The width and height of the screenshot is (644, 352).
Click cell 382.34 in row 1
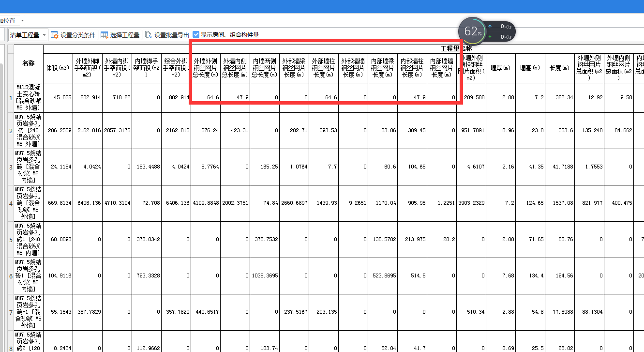560,98
